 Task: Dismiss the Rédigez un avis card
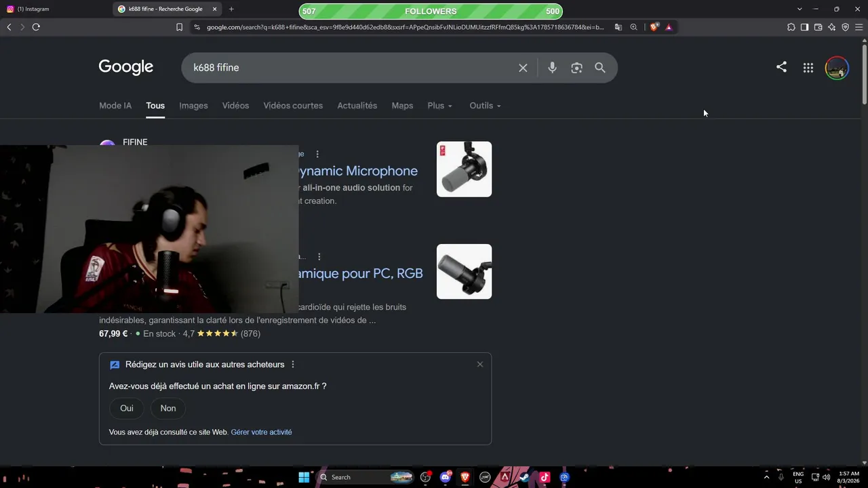(480, 364)
